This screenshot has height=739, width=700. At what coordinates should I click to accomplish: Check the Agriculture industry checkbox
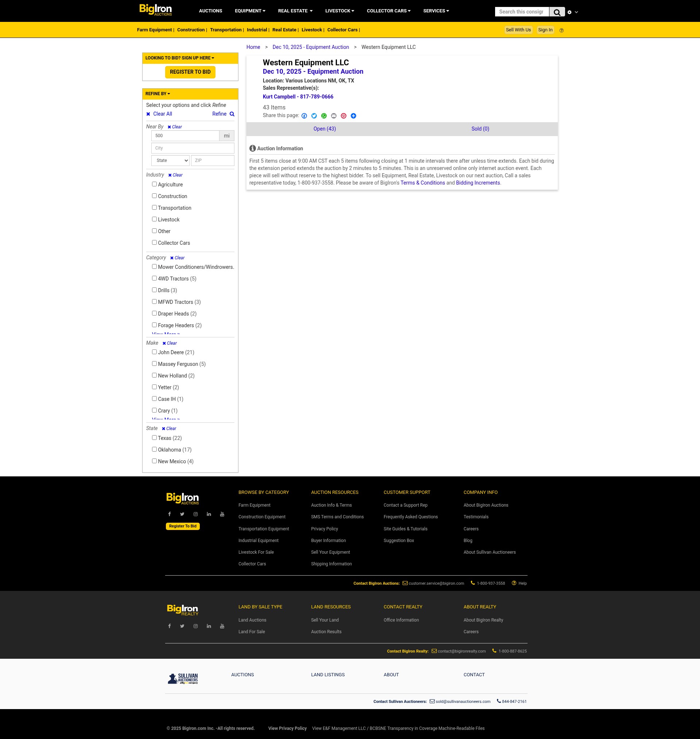coord(154,184)
